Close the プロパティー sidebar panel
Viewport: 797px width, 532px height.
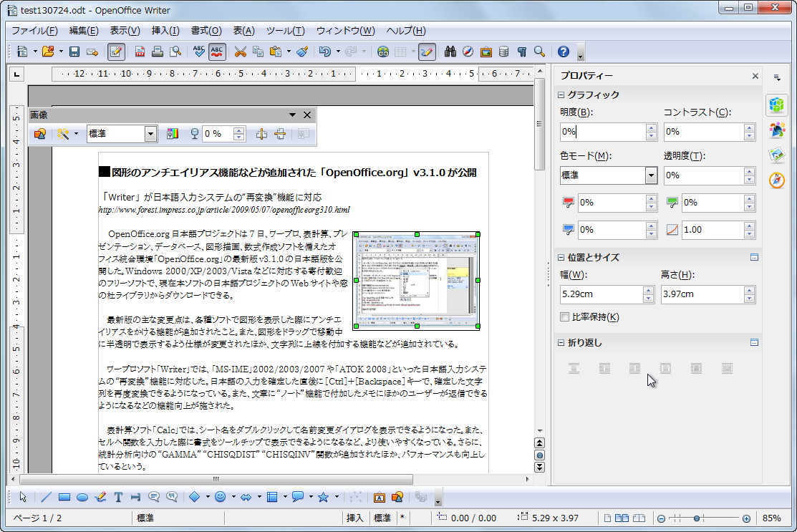[755, 76]
